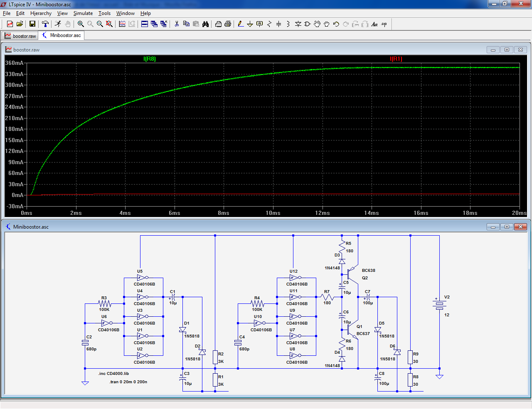Image resolution: width=532 pixels, height=409 pixels.
Task: Click the Save floppy disk icon
Action: pyautogui.click(x=32, y=24)
